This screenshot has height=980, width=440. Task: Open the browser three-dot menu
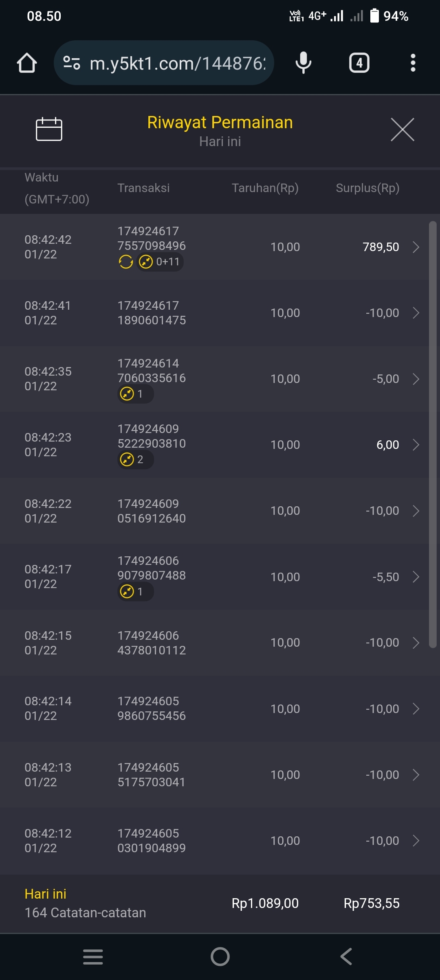pos(413,63)
